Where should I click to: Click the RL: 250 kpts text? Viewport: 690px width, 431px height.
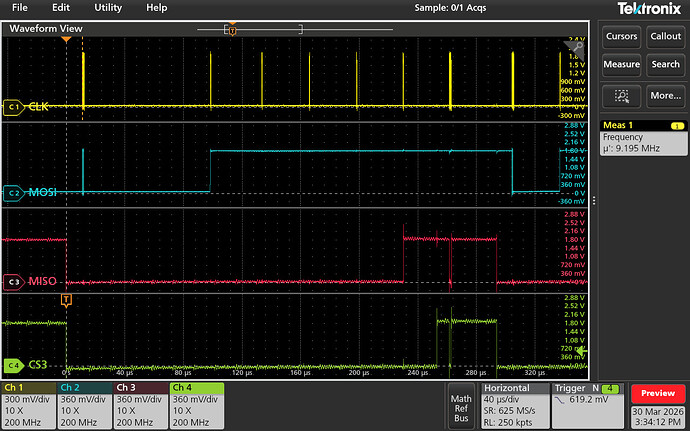[508, 422]
